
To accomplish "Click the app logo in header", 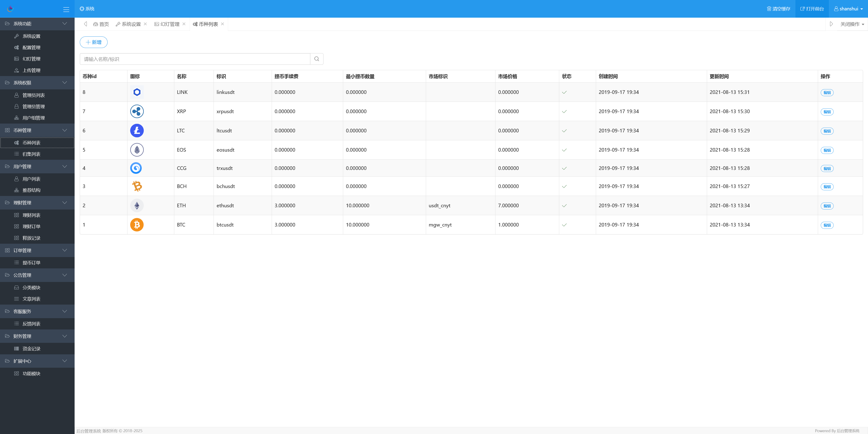I will pos(10,9).
